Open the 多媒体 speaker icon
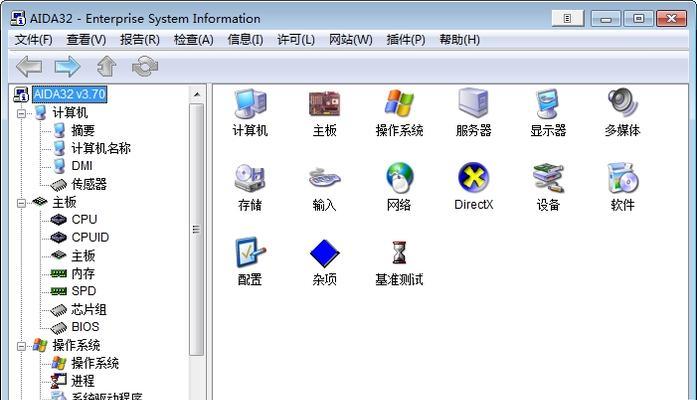 coord(622,113)
